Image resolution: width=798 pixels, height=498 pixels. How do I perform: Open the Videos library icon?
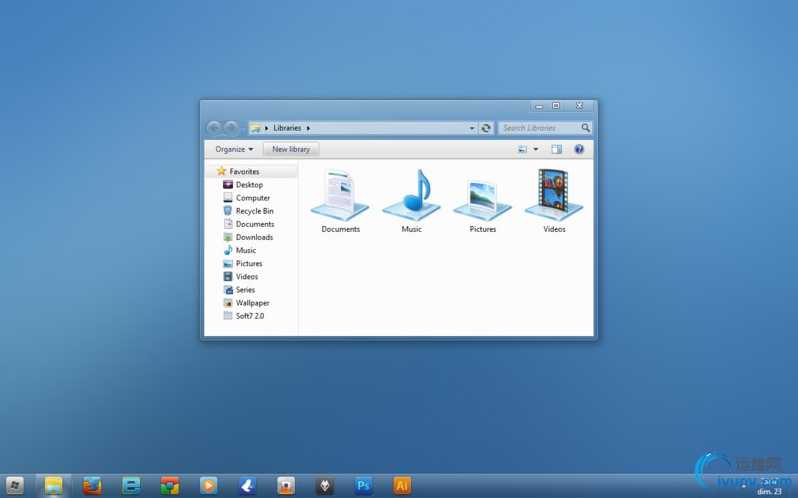(554, 195)
